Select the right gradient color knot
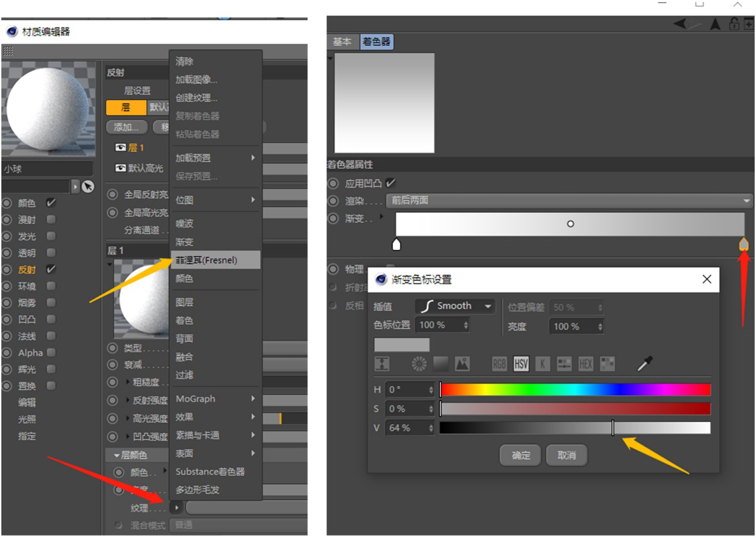This screenshot has width=756, height=537. pos(743,245)
